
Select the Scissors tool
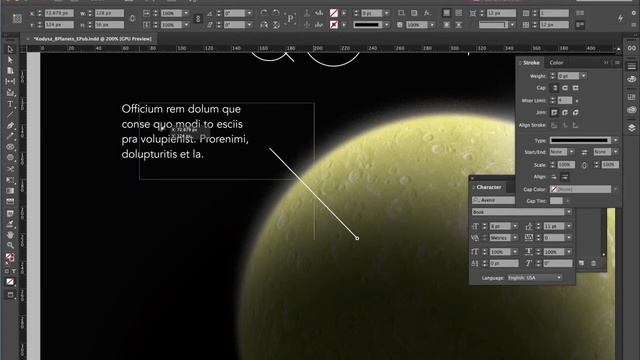click(x=10, y=169)
